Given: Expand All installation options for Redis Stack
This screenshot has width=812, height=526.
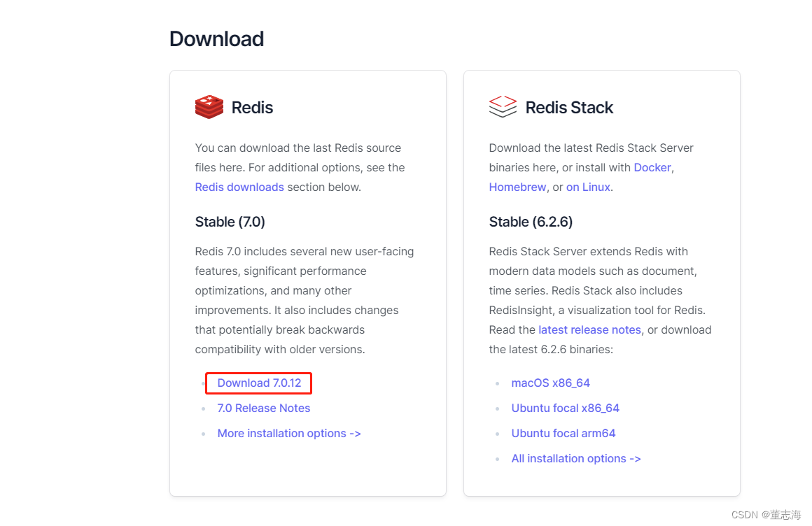Looking at the screenshot, I should (575, 458).
